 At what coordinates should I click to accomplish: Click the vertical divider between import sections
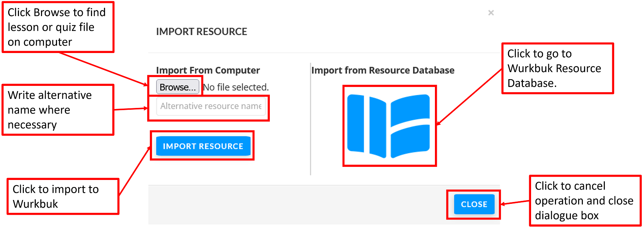click(310, 119)
